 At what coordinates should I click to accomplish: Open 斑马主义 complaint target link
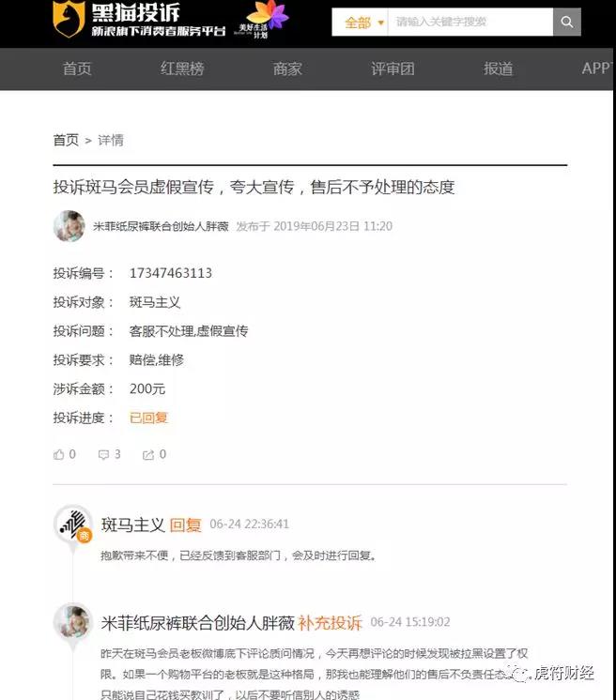click(155, 302)
